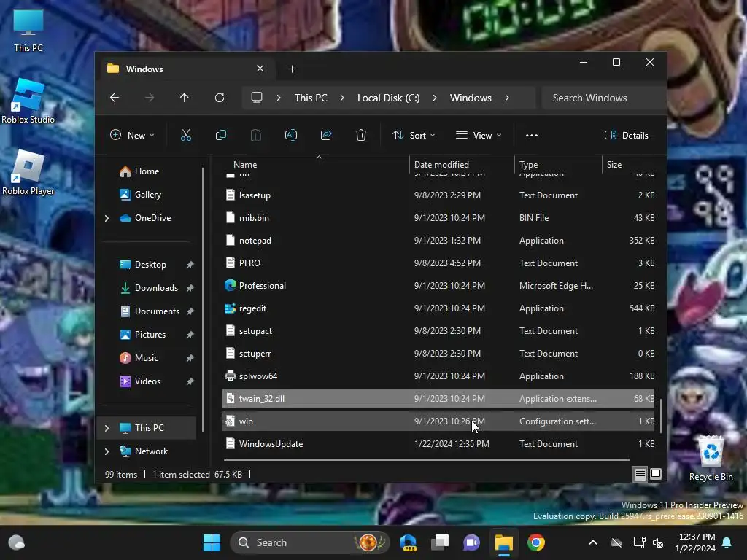This screenshot has height=560, width=747.
Task: Click the PC monitor icon in address bar
Action: coord(257,98)
